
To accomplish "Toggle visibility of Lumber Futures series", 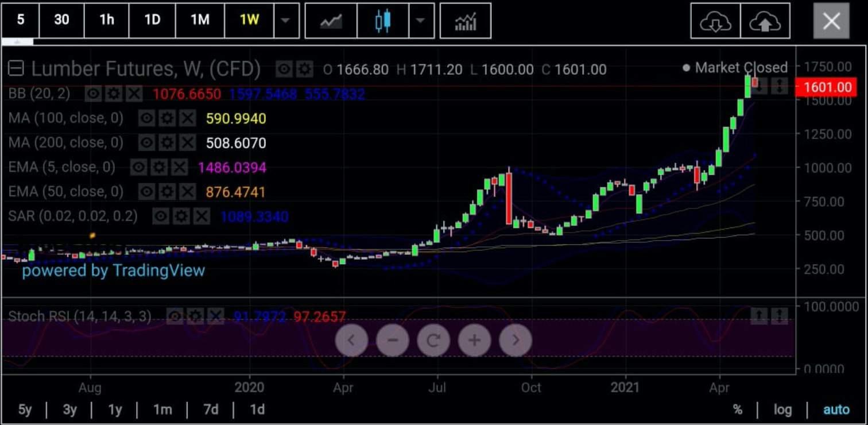I will click(284, 69).
